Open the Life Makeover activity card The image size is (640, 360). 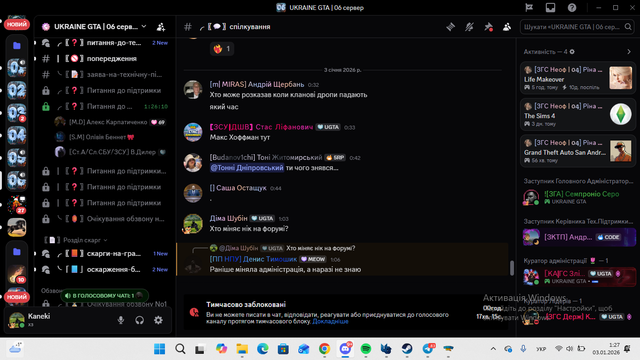[578, 78]
